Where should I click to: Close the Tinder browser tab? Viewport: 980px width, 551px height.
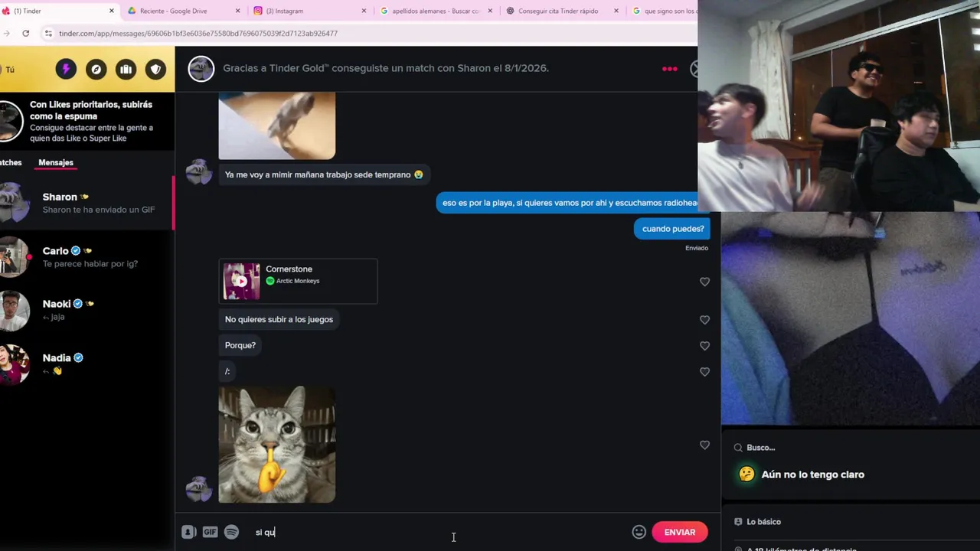coord(111,11)
